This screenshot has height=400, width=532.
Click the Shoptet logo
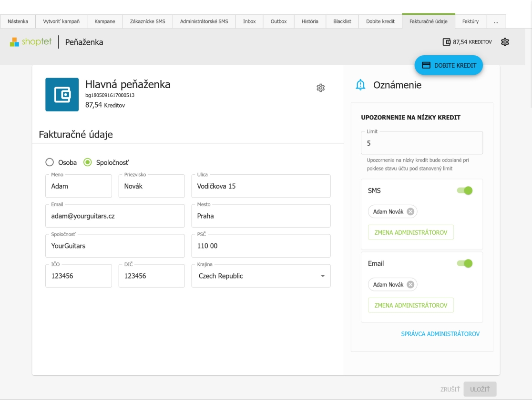point(31,42)
